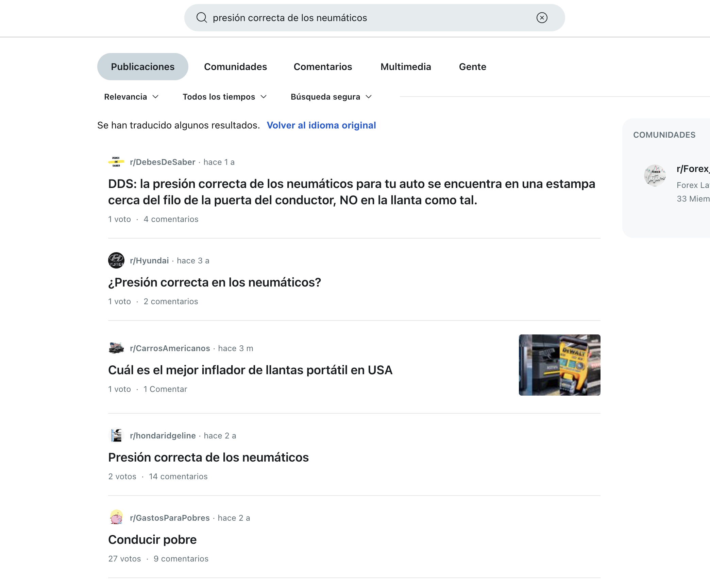The image size is (710, 588).
Task: Open the Relevancia sorting dropdown
Action: point(131,97)
